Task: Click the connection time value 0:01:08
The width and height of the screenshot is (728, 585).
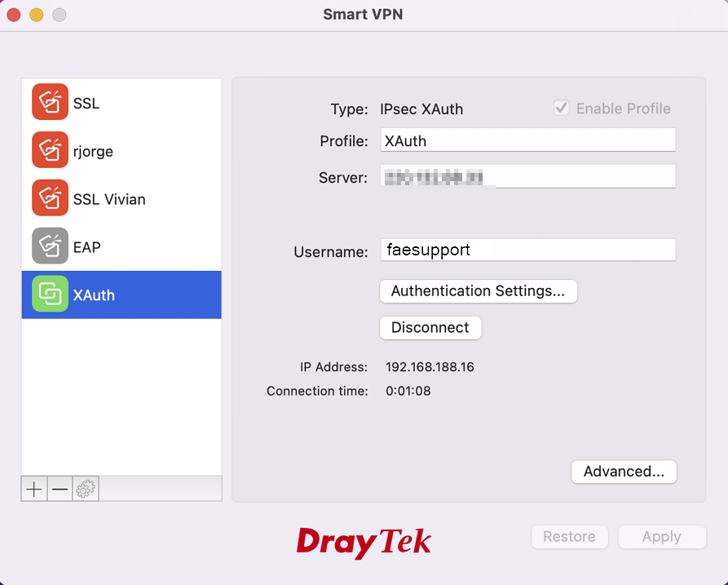Action: 408,392
